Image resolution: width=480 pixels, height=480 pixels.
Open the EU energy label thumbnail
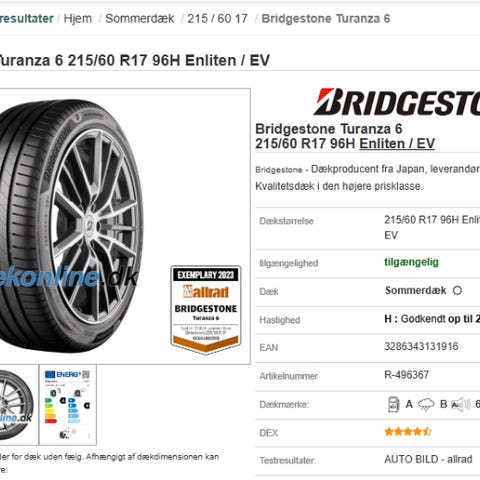click(x=68, y=404)
